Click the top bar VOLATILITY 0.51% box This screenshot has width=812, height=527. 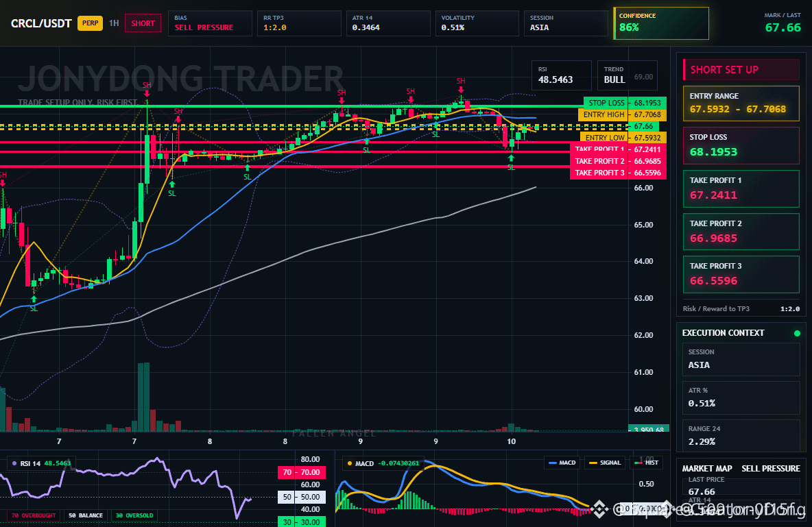coord(477,23)
